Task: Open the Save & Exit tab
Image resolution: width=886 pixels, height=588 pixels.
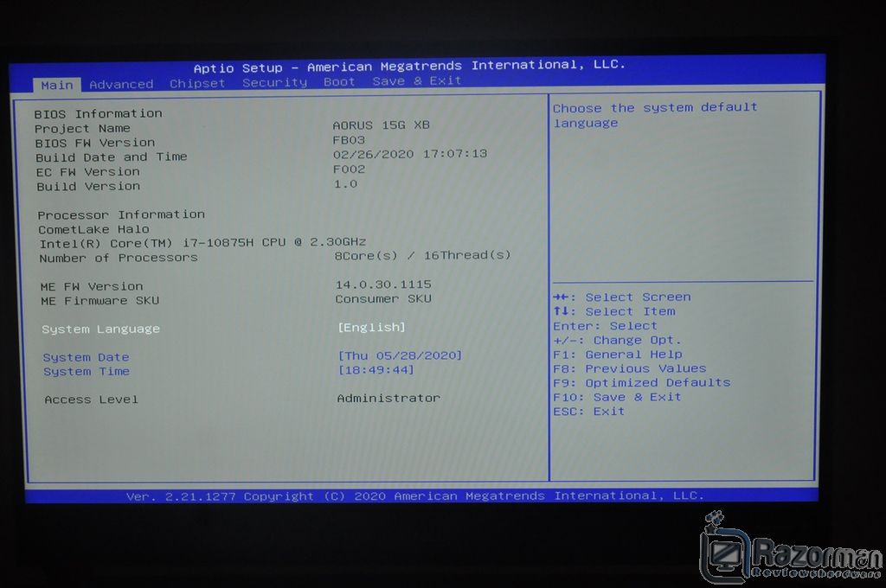Action: click(x=417, y=81)
